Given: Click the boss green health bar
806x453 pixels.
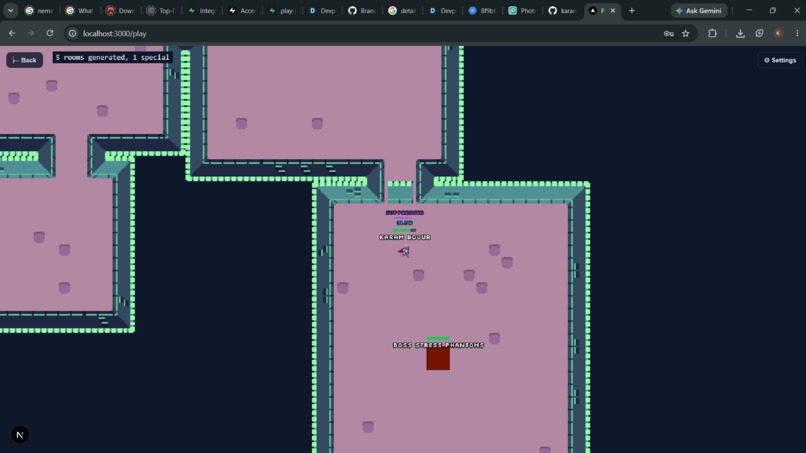Looking at the screenshot, I should pyautogui.click(x=438, y=338).
